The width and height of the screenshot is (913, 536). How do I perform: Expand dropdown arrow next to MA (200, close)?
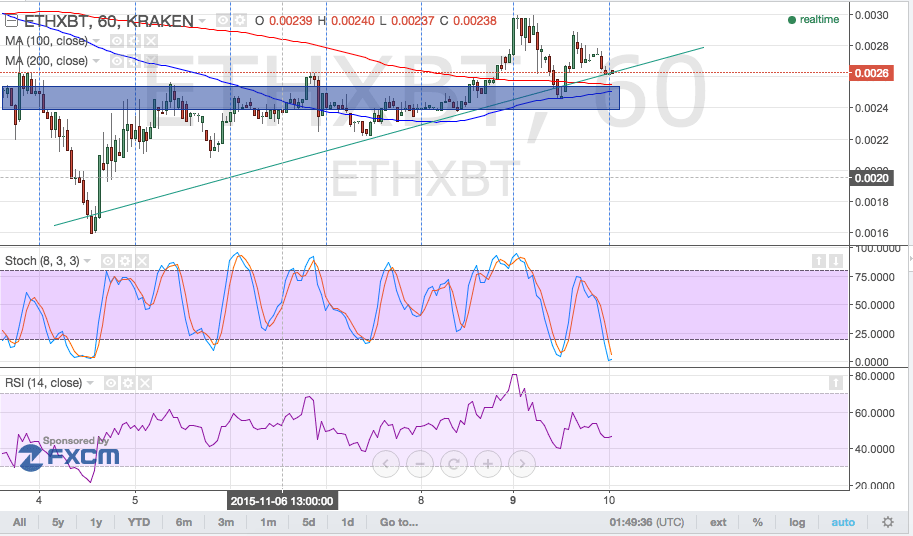[x=97, y=61]
